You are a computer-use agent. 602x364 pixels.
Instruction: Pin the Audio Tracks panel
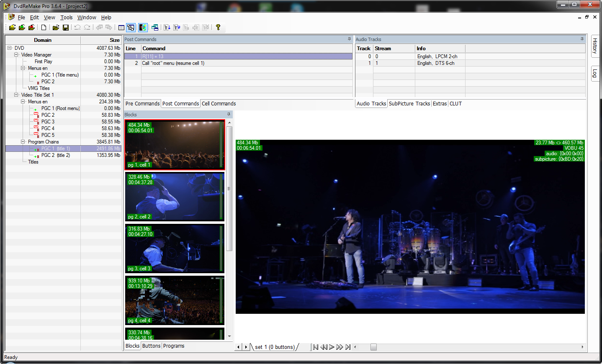(581, 39)
